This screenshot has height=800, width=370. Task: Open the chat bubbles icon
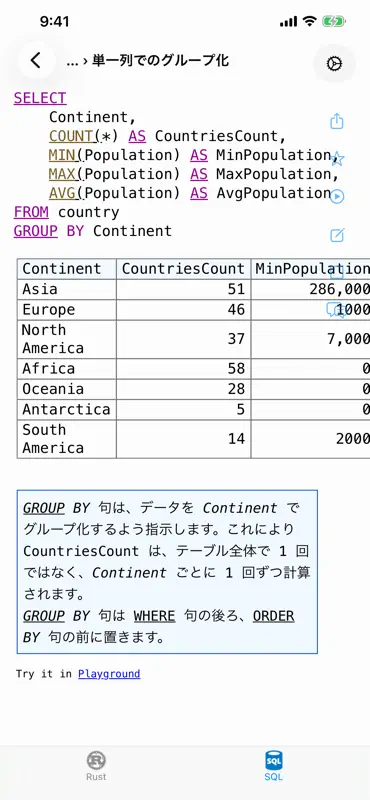(337, 310)
